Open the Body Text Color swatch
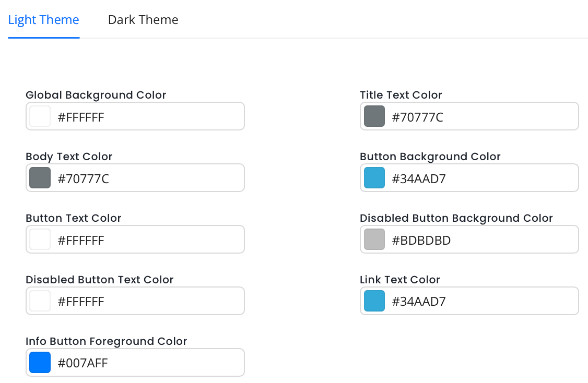The width and height of the screenshot is (588, 383). tap(40, 178)
